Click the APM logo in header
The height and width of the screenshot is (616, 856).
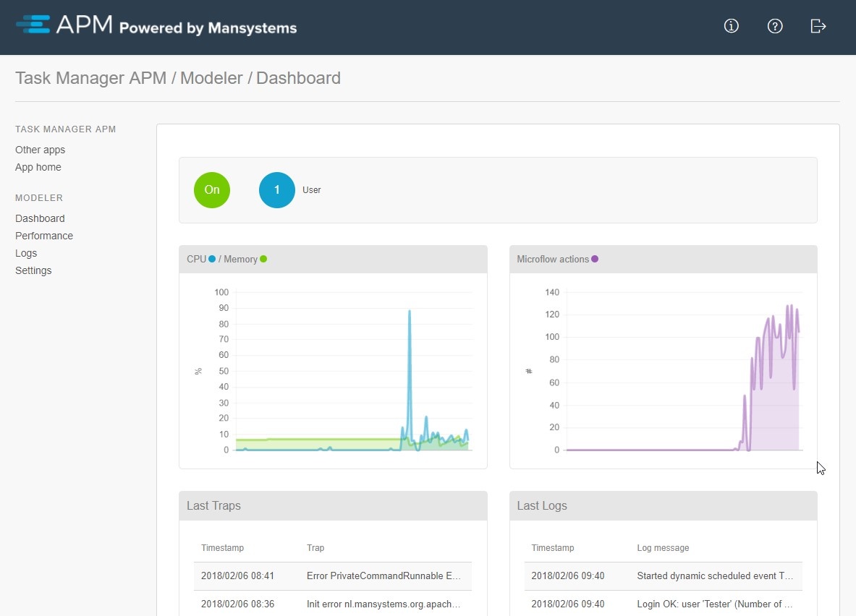(x=64, y=25)
